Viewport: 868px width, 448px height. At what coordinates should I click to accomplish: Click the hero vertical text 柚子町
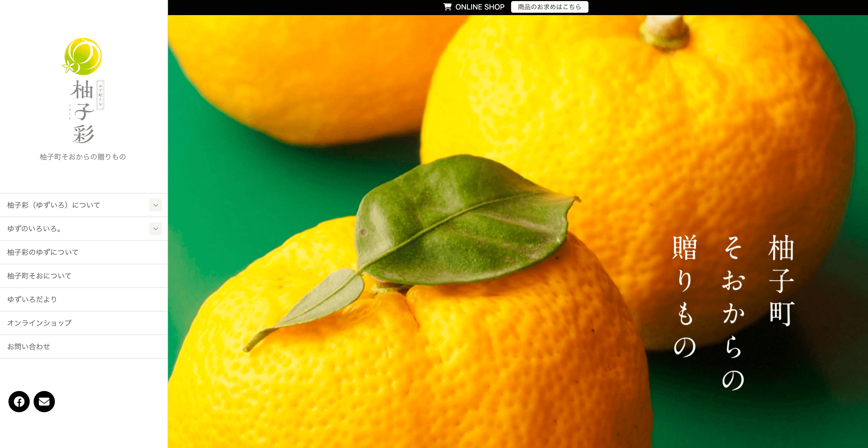pos(781,280)
